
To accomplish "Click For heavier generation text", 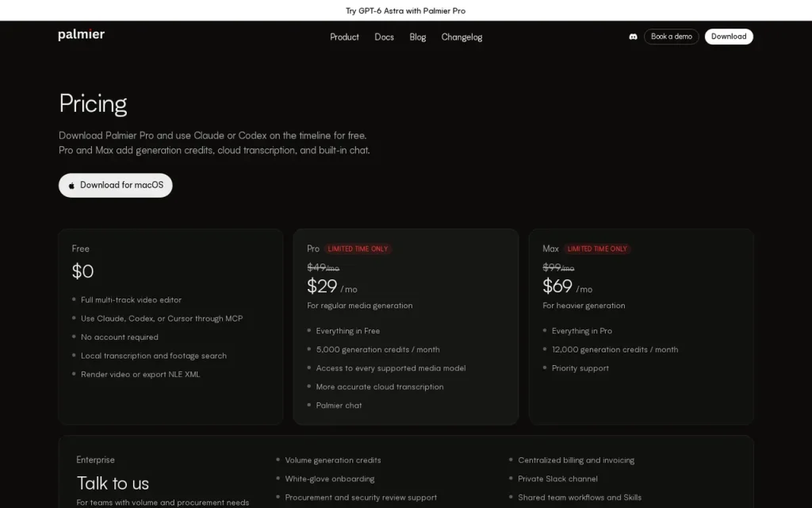I will click(x=584, y=306).
